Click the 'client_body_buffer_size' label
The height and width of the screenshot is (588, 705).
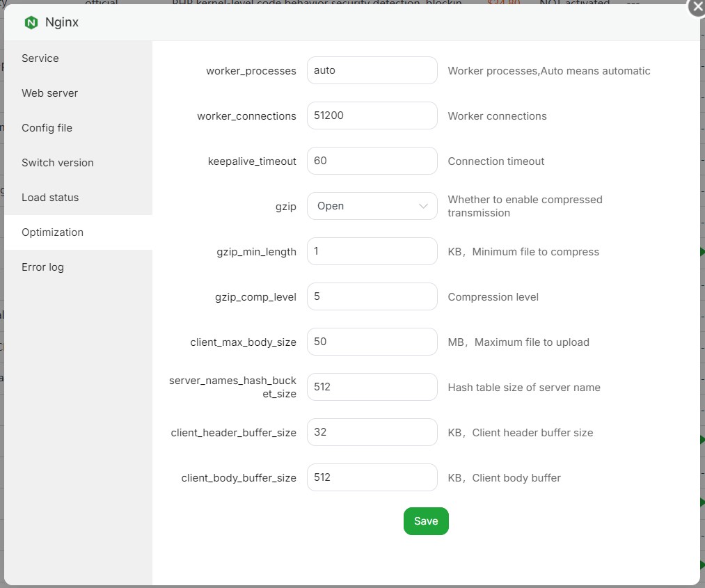pos(239,478)
